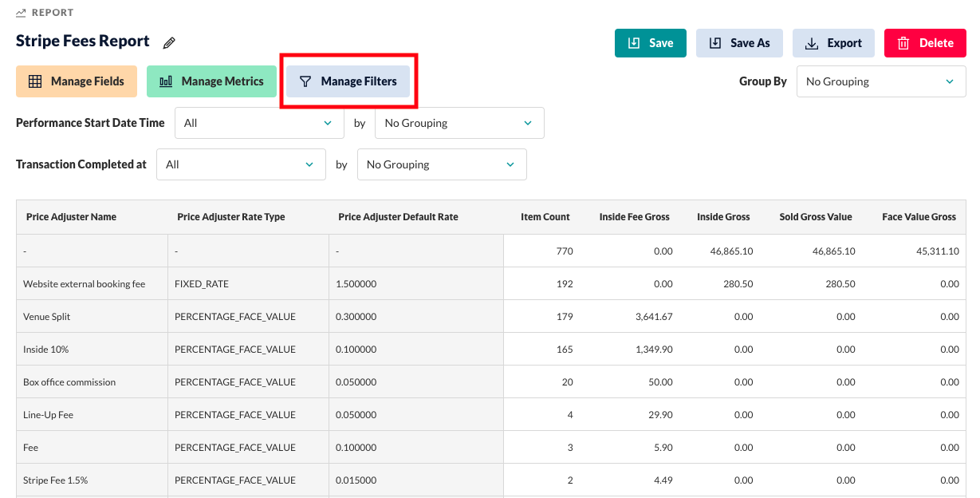Click the Save As button

[x=739, y=43]
